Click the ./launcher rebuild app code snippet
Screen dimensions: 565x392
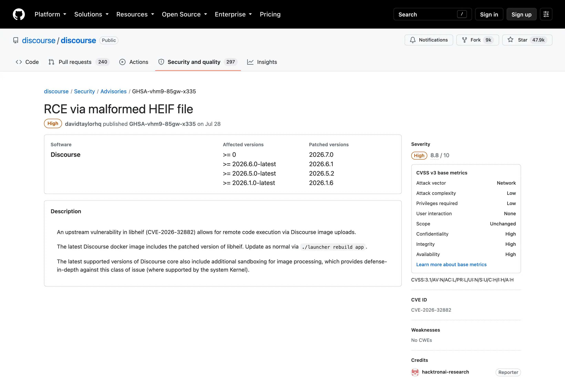point(333,247)
